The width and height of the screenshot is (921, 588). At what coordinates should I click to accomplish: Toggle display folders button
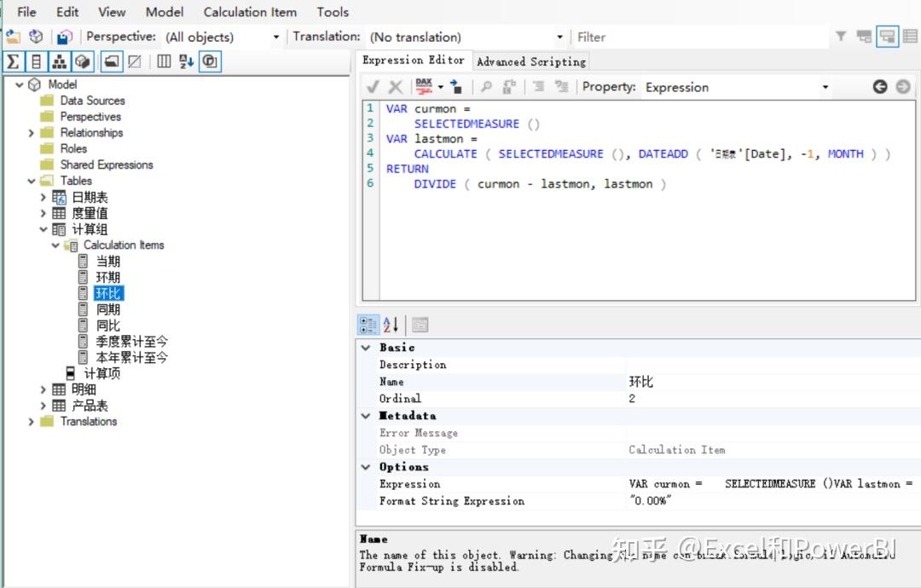112,61
